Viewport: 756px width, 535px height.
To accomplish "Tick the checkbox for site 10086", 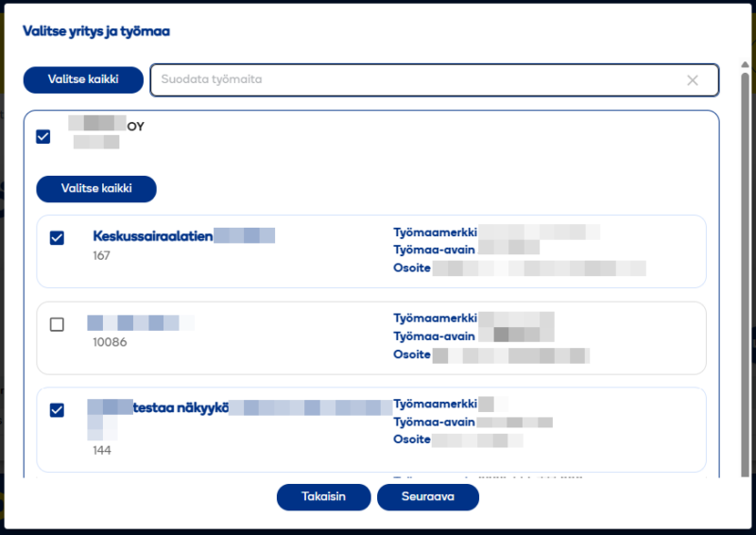I will click(x=57, y=324).
